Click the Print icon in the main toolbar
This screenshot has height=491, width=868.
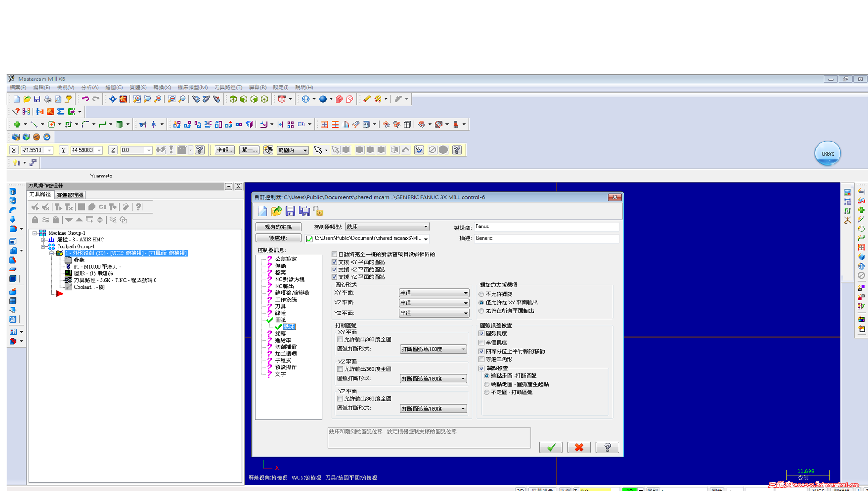(x=48, y=99)
